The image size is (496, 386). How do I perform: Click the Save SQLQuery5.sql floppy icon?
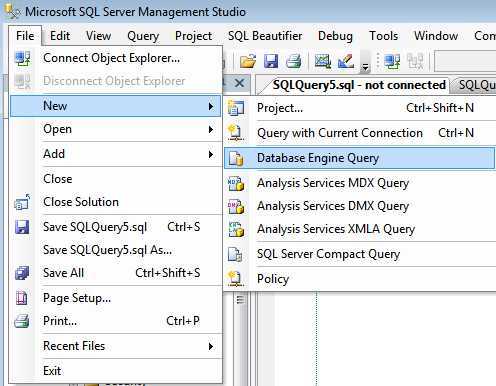[22, 227]
